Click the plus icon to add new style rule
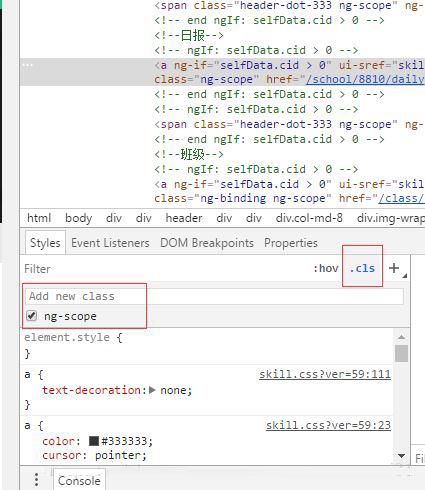The width and height of the screenshot is (425, 490). pos(394,268)
